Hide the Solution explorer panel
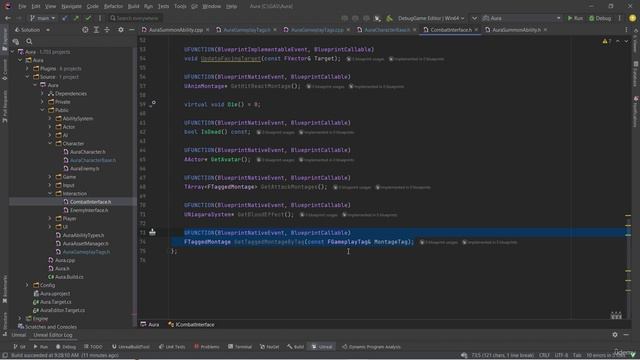 pos(131,30)
